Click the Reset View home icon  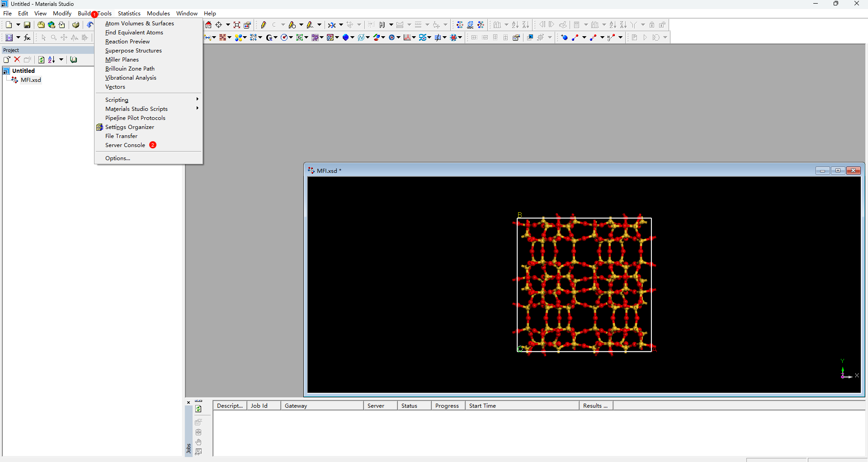[208, 25]
